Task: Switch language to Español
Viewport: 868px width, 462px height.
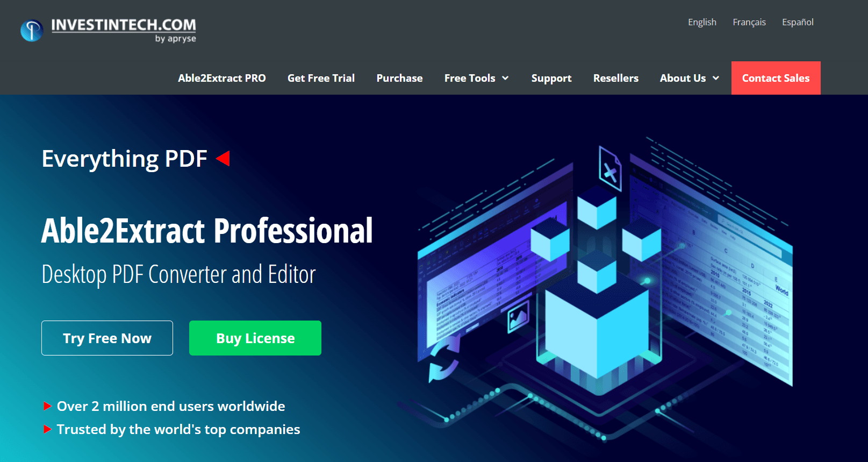Action: pyautogui.click(x=798, y=22)
